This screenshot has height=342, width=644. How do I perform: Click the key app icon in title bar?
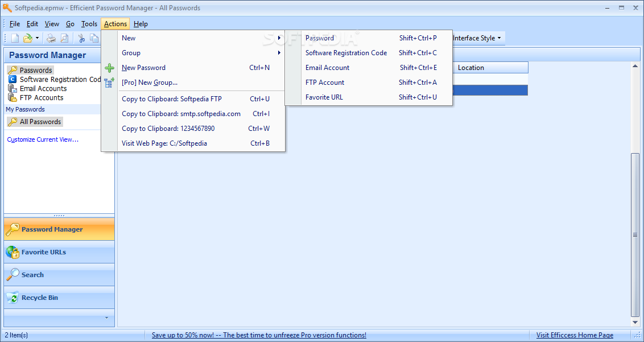[7, 8]
